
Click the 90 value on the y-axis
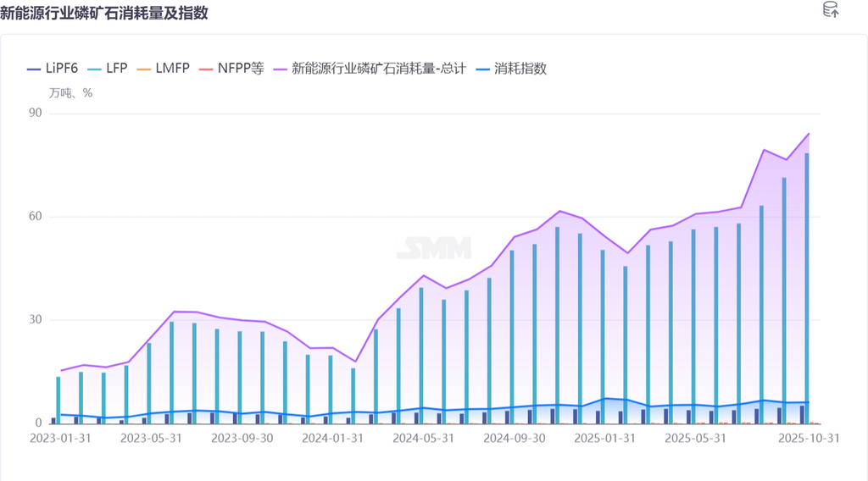tap(35, 113)
